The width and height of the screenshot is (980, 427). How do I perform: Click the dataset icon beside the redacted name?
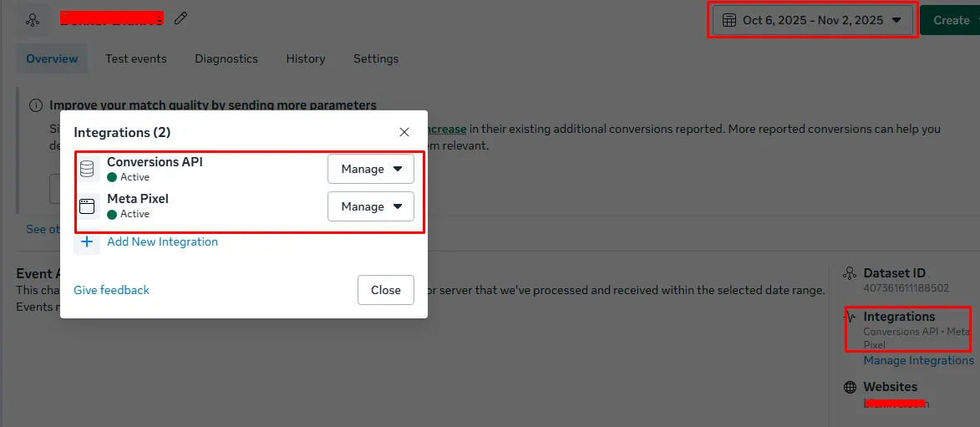click(x=33, y=19)
